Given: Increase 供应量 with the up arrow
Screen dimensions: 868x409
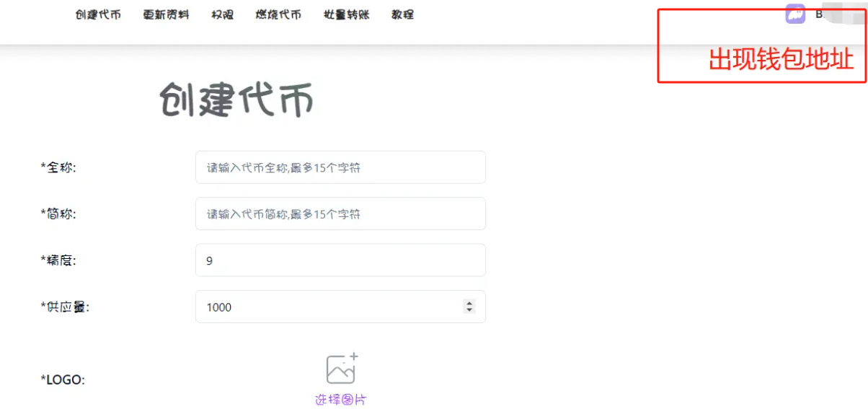Looking at the screenshot, I should click(469, 303).
